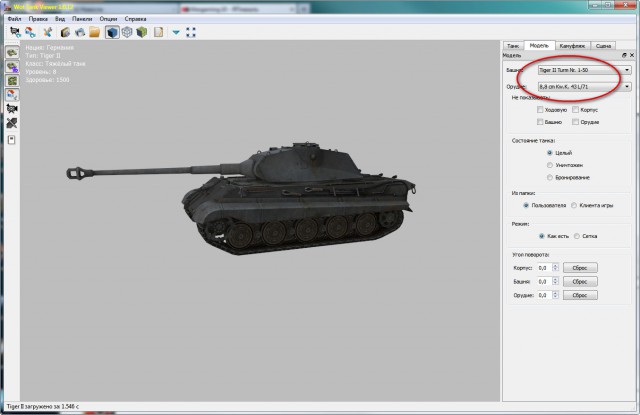Click the small page icon in sidebar

point(11,140)
